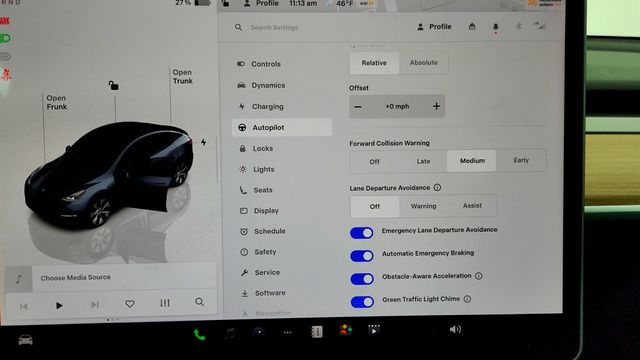This screenshot has height=360, width=640.
Task: Set Forward Collision Warning to Late
Action: 423,161
